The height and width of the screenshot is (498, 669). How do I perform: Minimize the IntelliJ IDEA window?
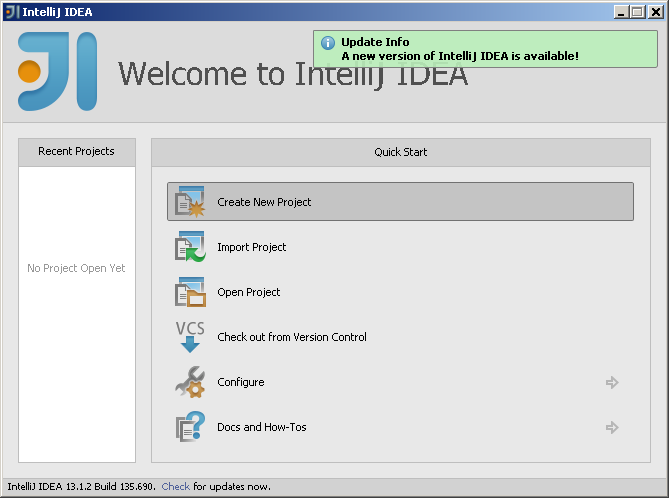(621, 12)
